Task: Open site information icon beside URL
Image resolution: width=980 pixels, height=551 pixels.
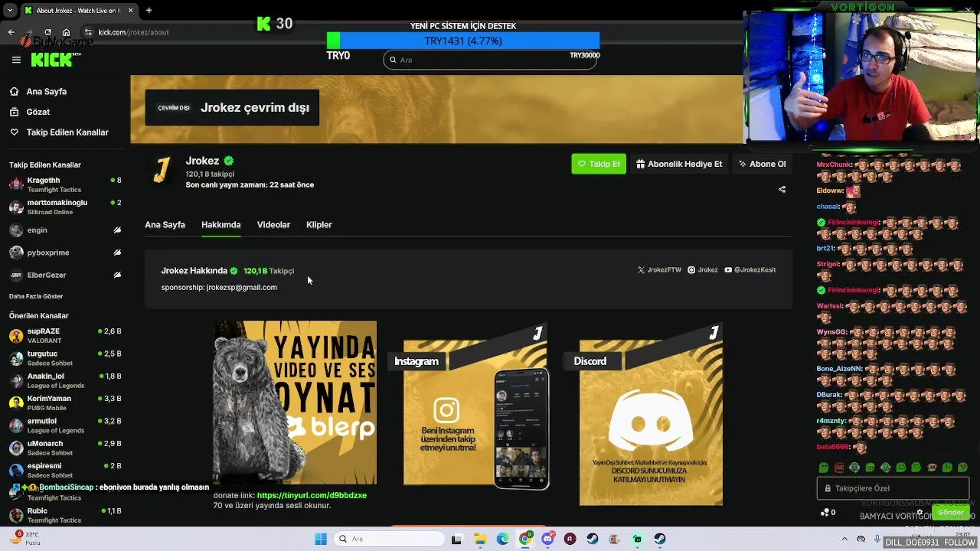Action: coord(88,32)
